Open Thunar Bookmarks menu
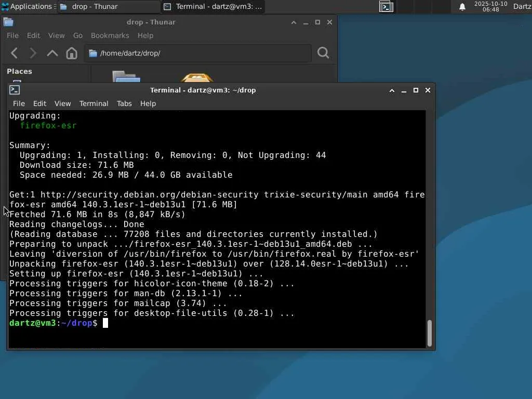This screenshot has width=532, height=399. click(110, 35)
